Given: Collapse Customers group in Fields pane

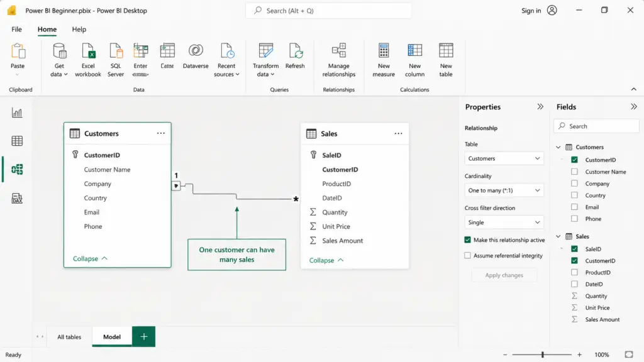Looking at the screenshot, I should coord(558,147).
